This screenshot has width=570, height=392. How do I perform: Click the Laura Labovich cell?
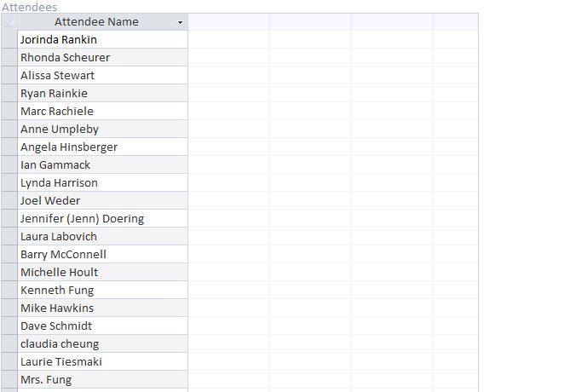(102, 236)
